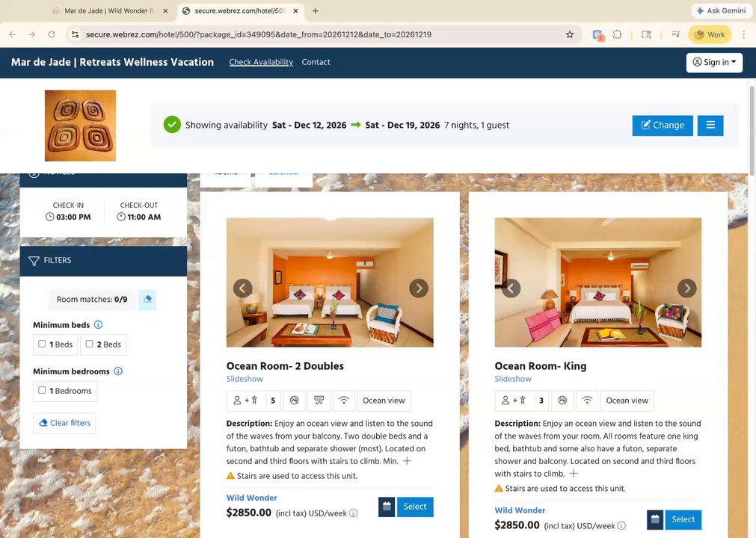
Task: Click no-smoking icon on Ocean Room- King
Action: pyautogui.click(x=562, y=401)
